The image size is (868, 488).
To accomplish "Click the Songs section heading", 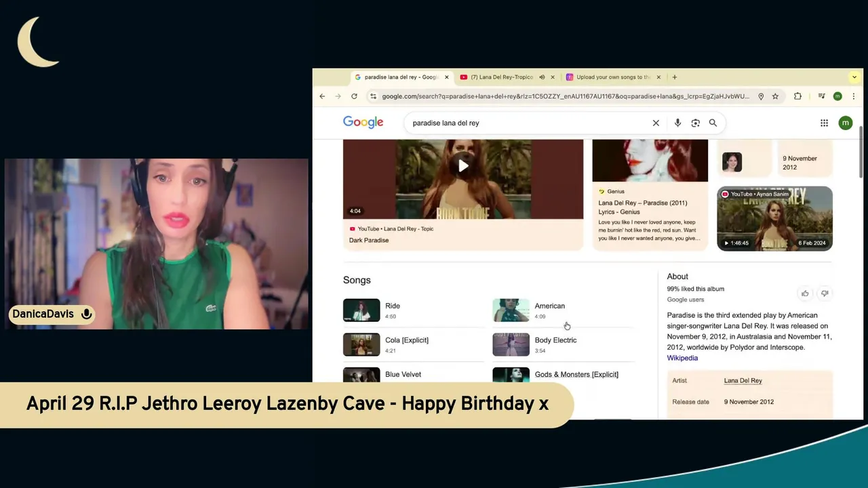I will click(x=357, y=280).
